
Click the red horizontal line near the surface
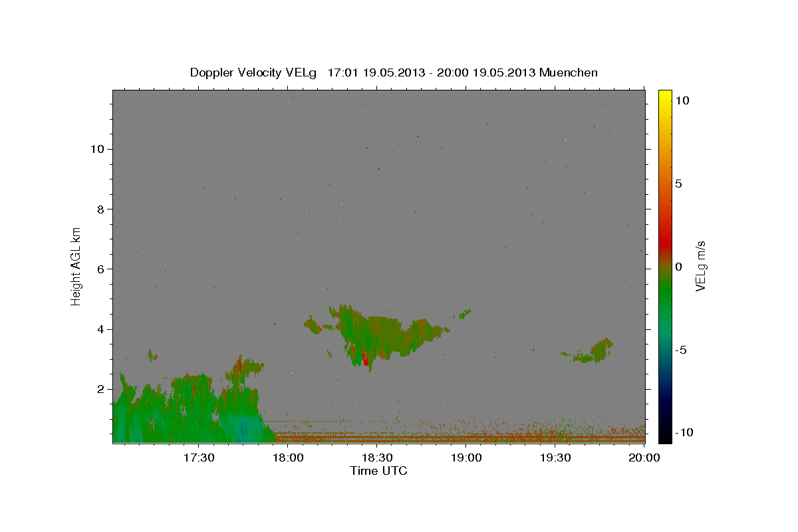[459, 437]
